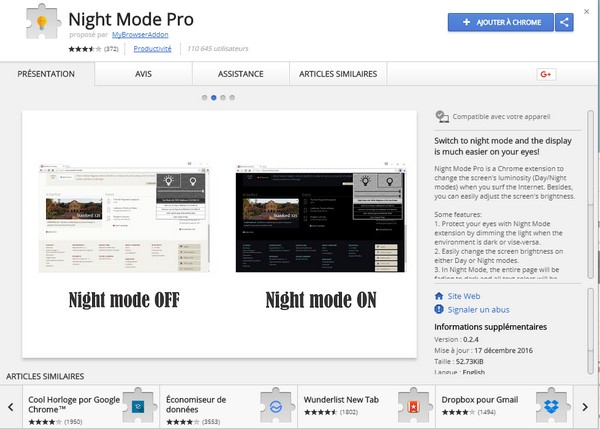Click the Dropbox pour Gmail icon

click(x=551, y=406)
